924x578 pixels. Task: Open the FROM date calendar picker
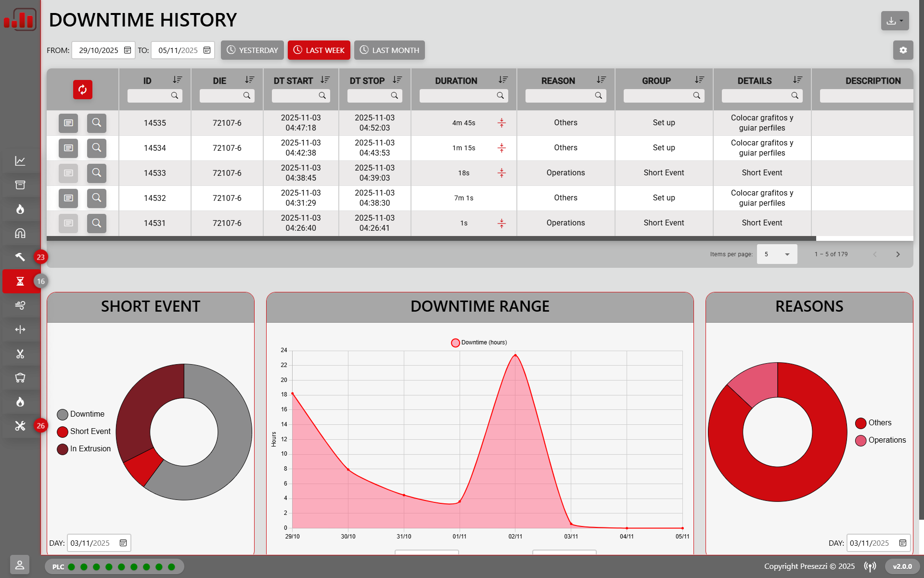coord(128,50)
